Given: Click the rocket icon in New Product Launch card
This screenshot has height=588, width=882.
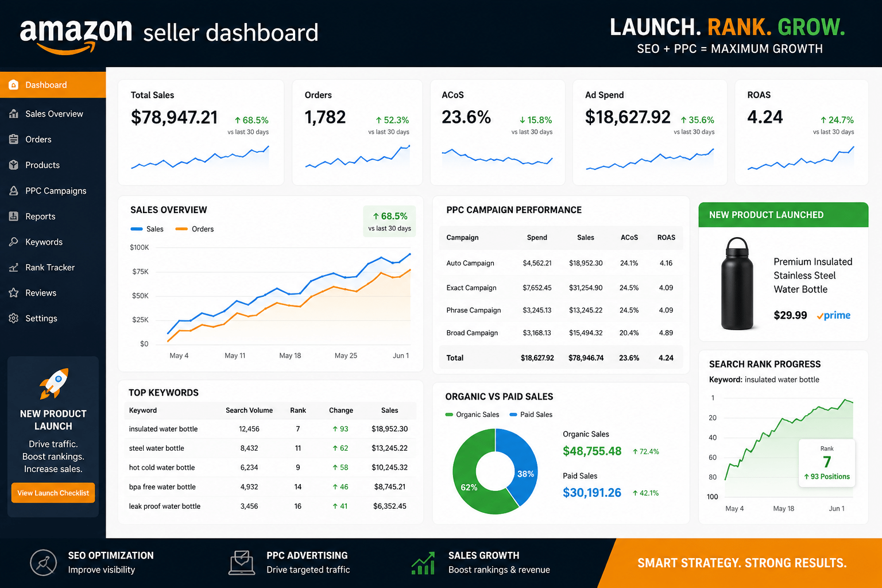Looking at the screenshot, I should click(x=53, y=384).
